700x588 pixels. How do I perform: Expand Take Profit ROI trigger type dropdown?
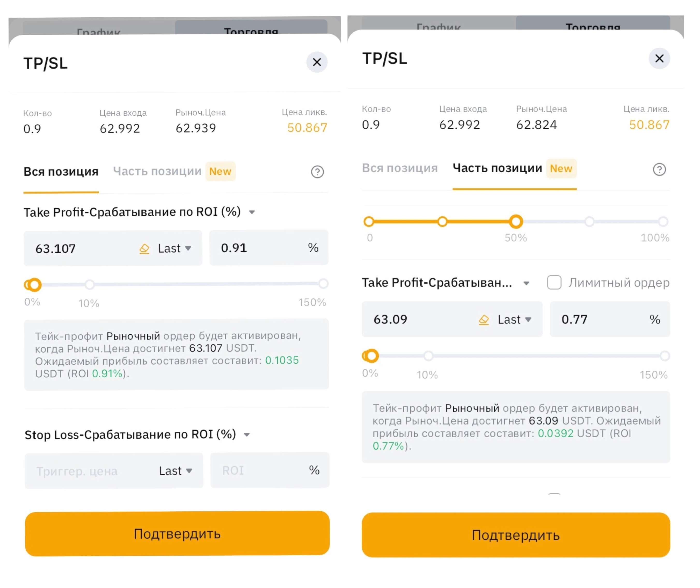tap(252, 212)
